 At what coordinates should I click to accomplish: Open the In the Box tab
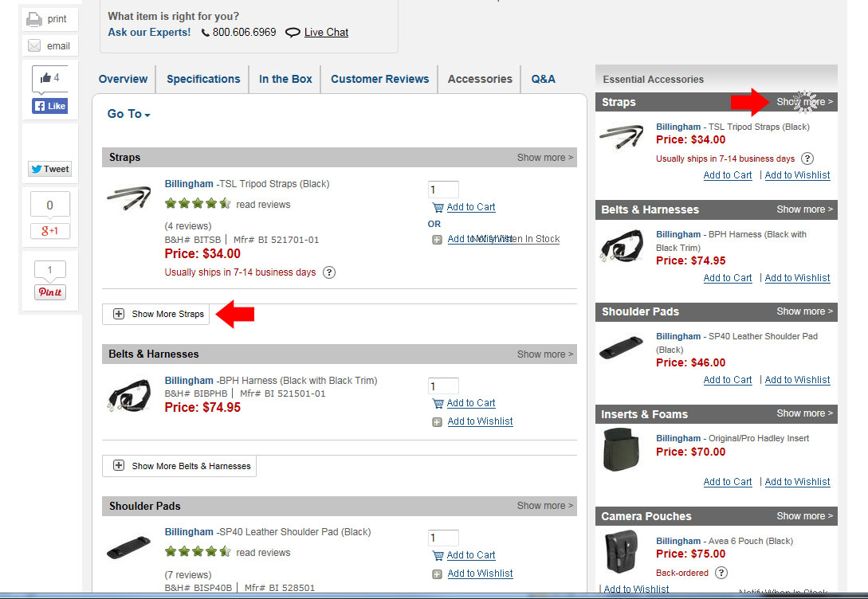tap(285, 79)
